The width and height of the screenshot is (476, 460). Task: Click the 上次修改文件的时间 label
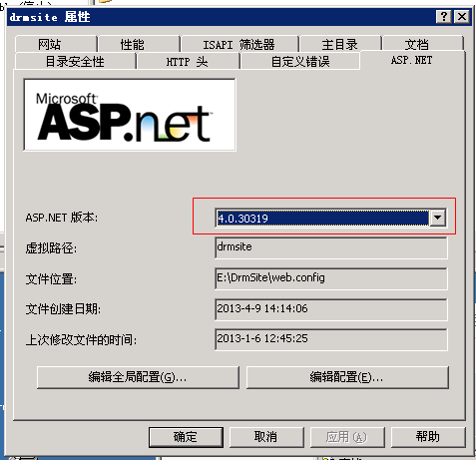[81, 339]
